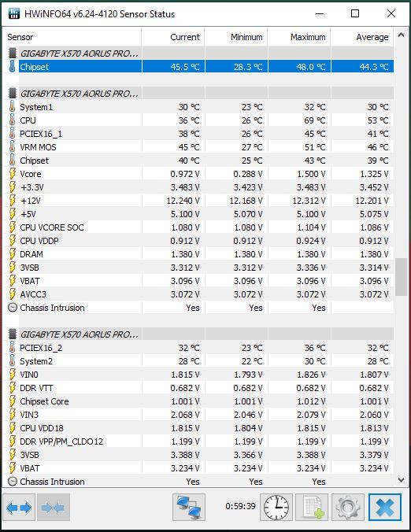The image size is (411, 532).
Task: Click the HWiNFO64 app icon in title bar
Action: click(x=13, y=13)
